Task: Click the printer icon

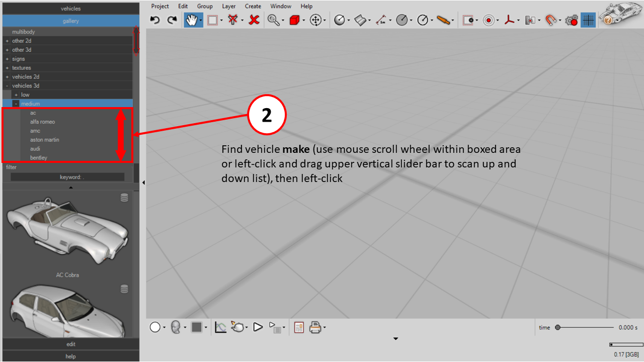Action: 315,327
